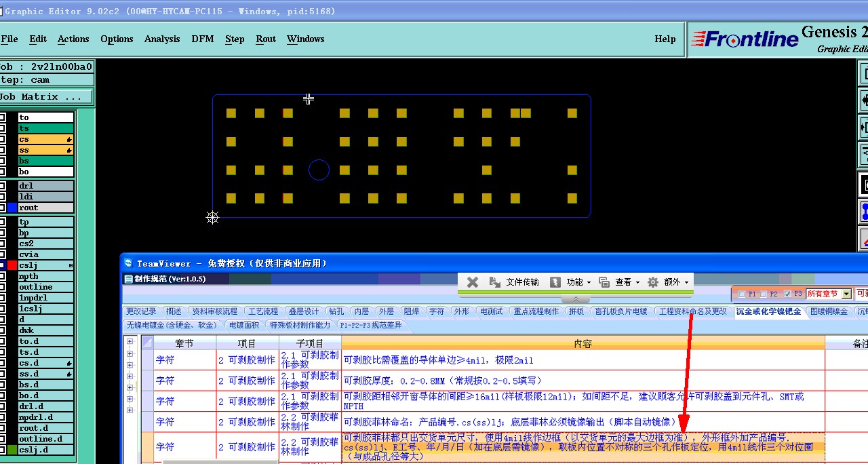Click the TeamViewer logo in its title bar
This screenshot has width=868, height=464.
tap(128, 263)
